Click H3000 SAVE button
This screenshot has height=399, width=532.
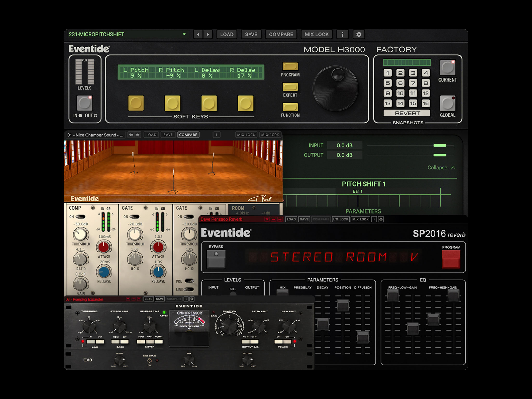[251, 34]
